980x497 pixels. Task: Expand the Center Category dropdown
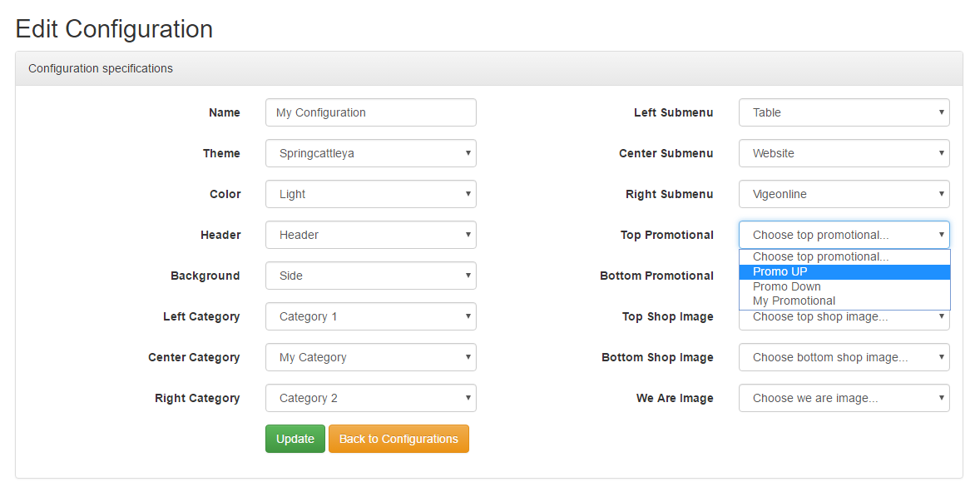coord(371,358)
